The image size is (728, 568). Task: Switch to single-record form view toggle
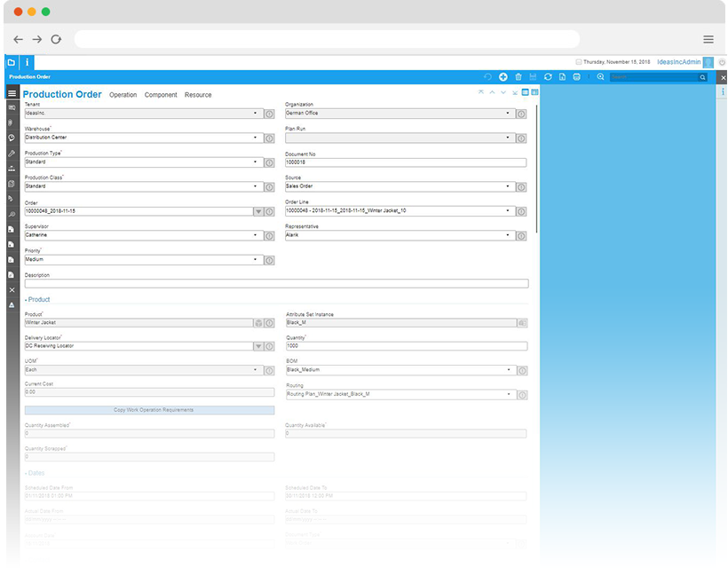[x=526, y=92]
